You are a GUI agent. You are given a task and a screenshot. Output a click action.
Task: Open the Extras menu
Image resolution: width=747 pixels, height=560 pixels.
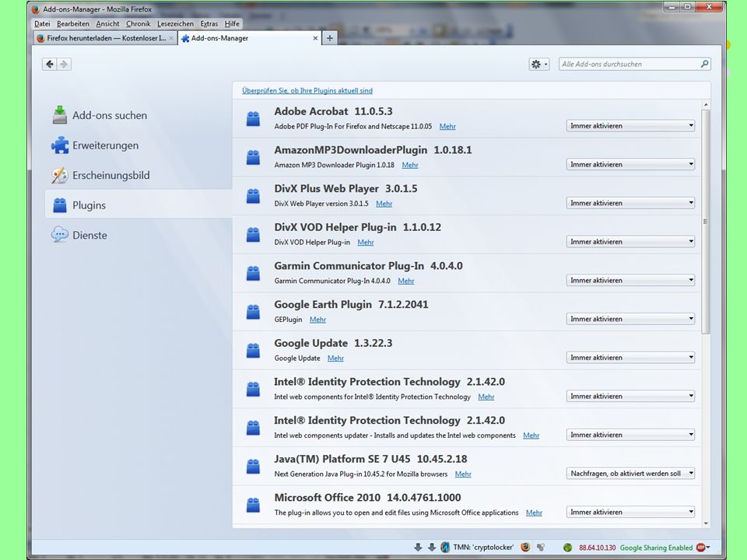pos(209,24)
